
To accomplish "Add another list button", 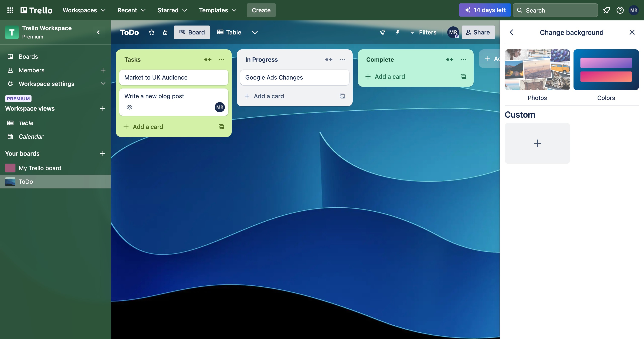I will [x=489, y=59].
